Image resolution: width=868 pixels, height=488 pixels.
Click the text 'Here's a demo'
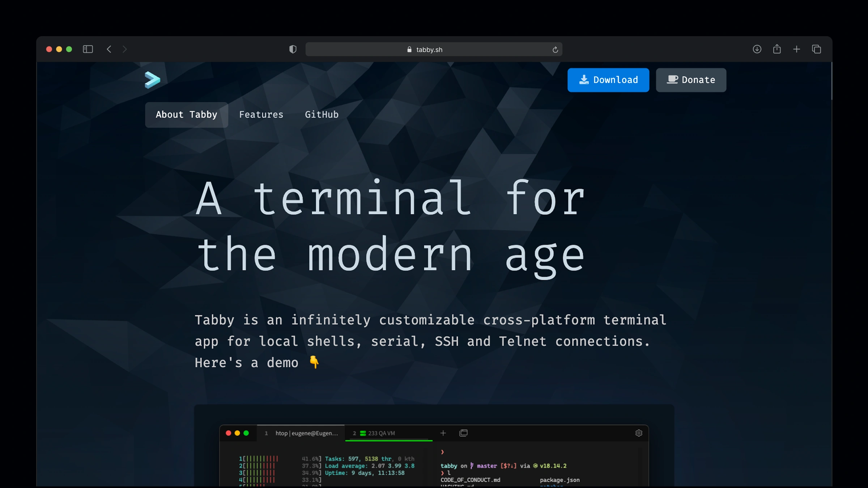[x=247, y=363]
